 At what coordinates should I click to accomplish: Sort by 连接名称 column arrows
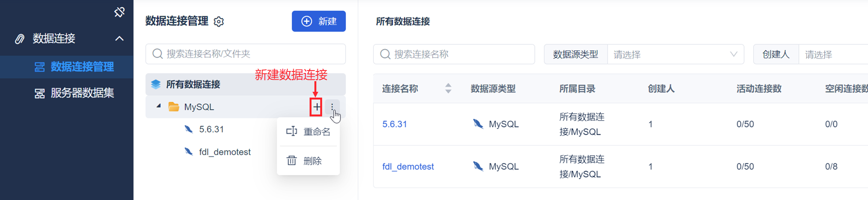(x=448, y=88)
